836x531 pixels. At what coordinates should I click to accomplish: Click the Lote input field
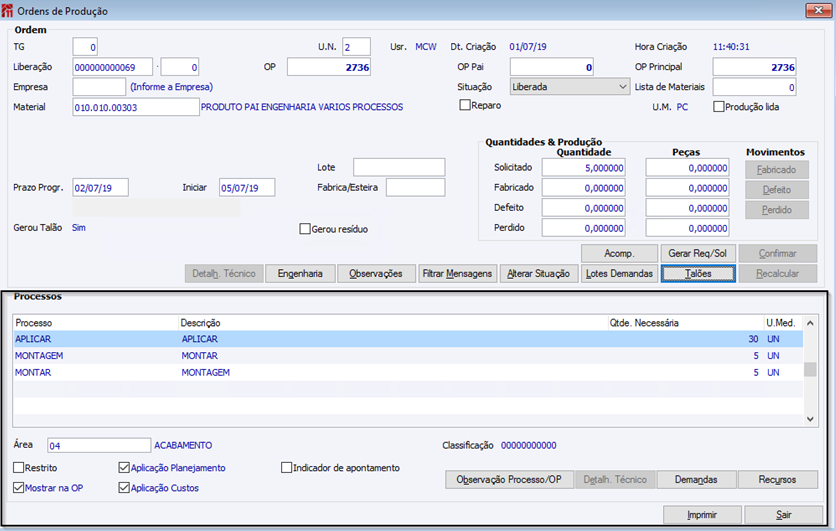click(x=398, y=167)
